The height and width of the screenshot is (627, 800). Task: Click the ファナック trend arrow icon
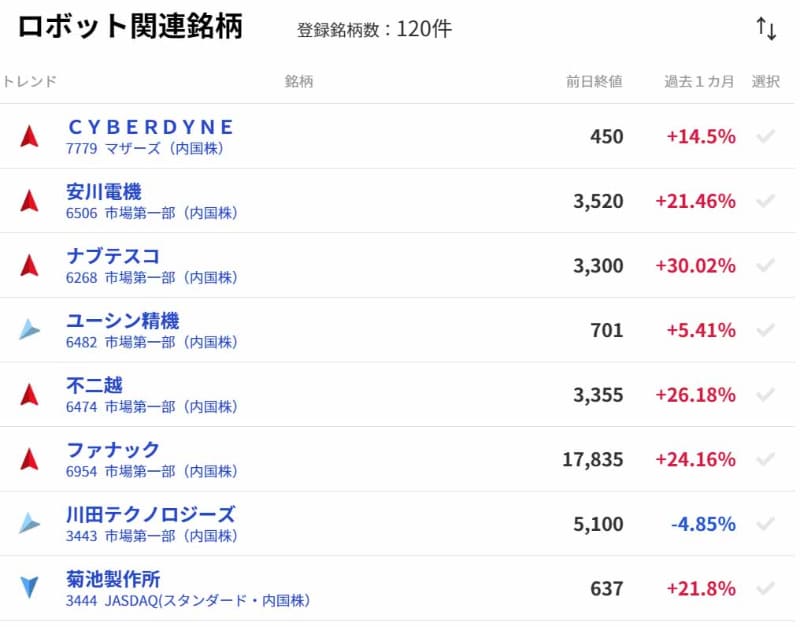pos(30,459)
